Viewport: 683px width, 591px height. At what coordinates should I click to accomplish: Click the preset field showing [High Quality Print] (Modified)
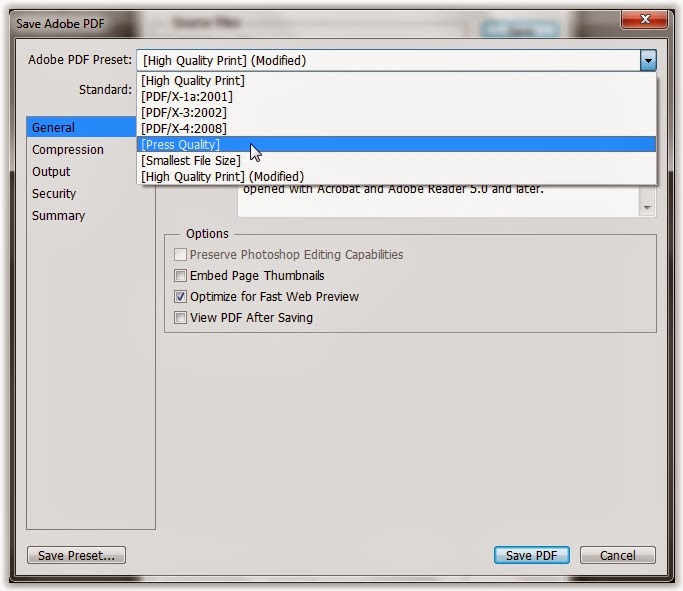point(389,60)
